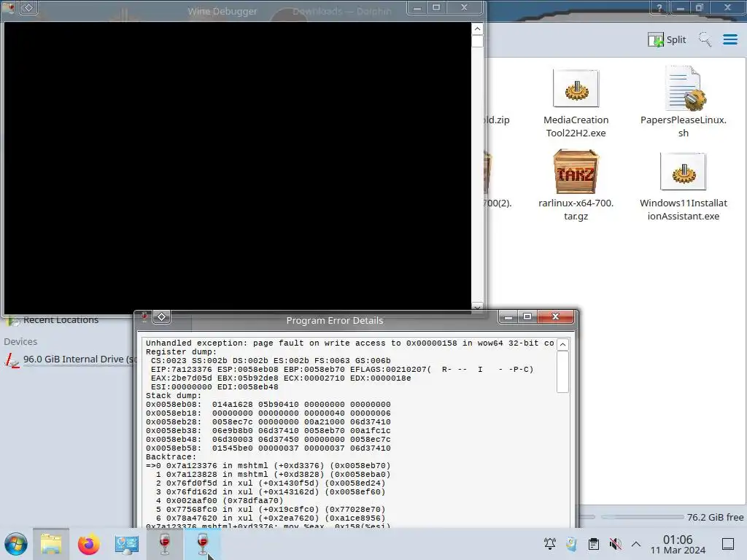Minimize the Wine Debugger window
The image size is (747, 560).
(417, 7)
